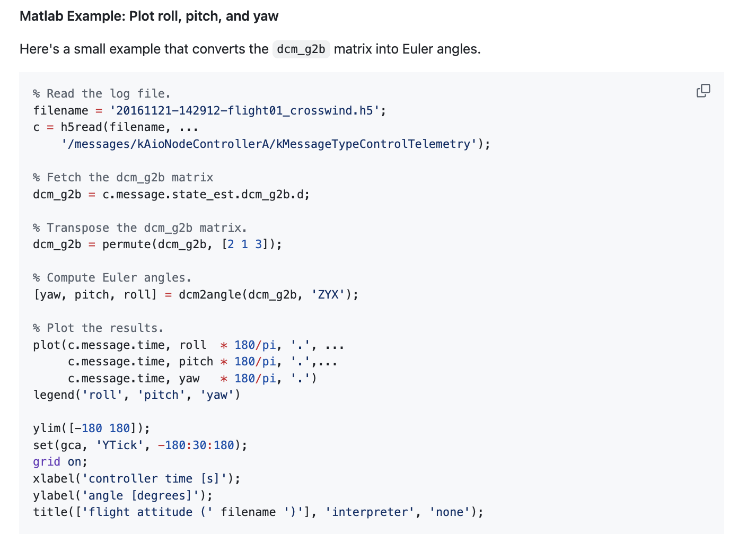
Task: Click the '% Fetch the dcm_g2b matrix' comment
Action: pyautogui.click(x=123, y=178)
